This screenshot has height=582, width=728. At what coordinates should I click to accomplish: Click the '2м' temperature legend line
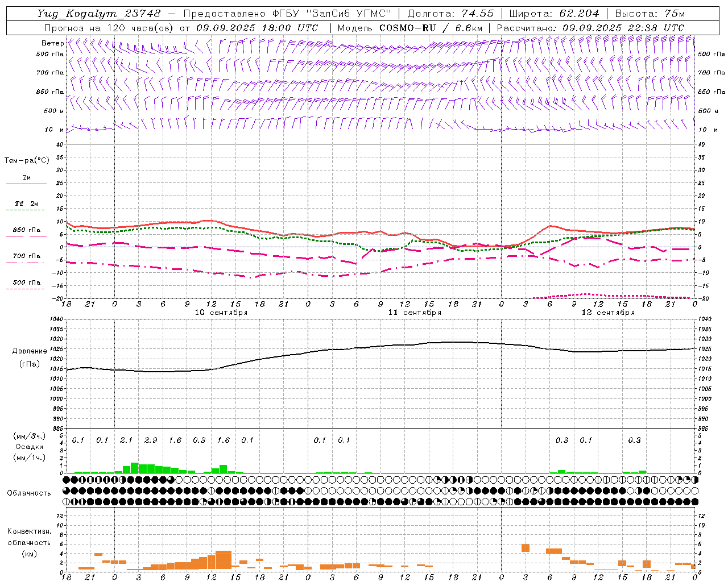coord(27,184)
